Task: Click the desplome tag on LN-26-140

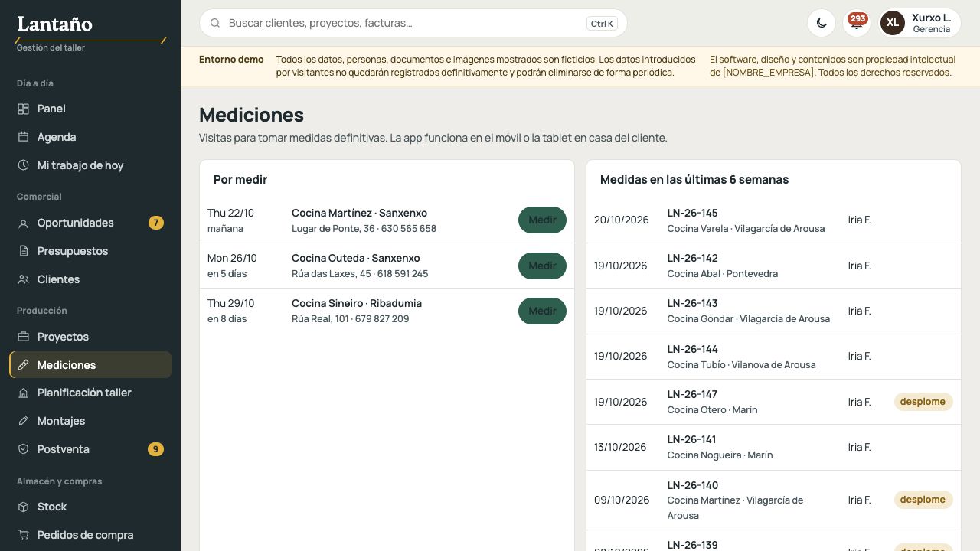Action: (x=923, y=500)
